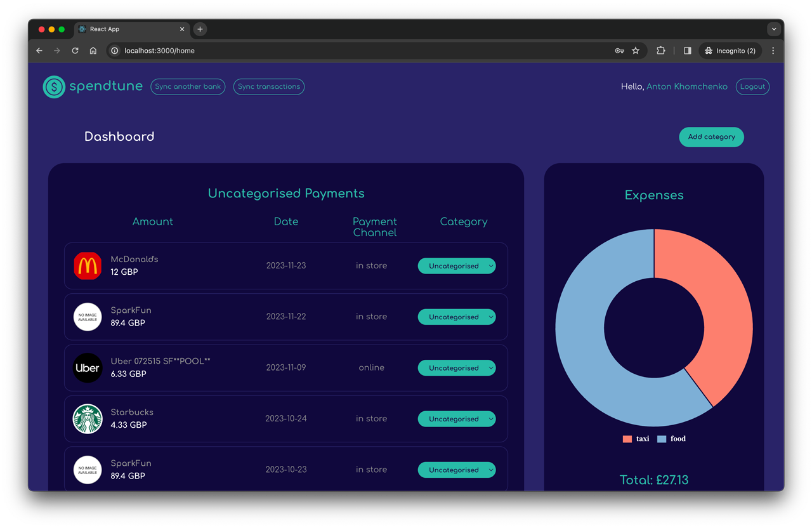Click the Sync transactions button
Screen dimensions: 812x528
tap(269, 87)
